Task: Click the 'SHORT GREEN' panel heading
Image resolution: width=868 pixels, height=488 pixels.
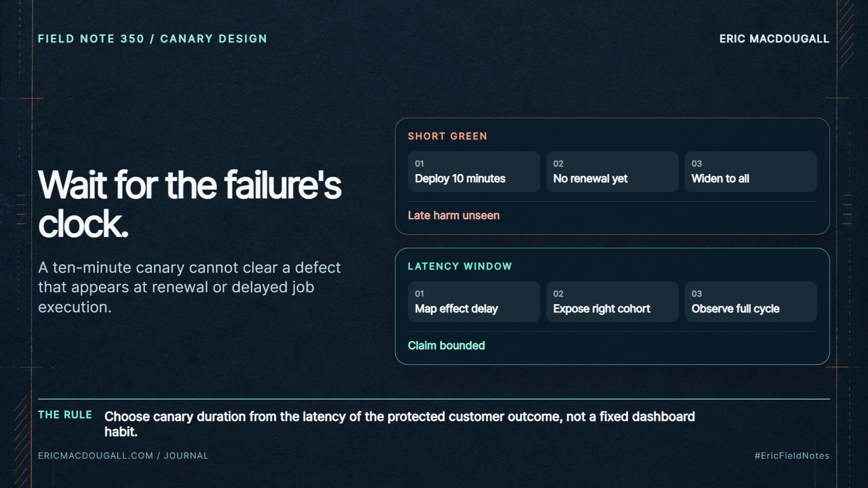Action: point(448,136)
